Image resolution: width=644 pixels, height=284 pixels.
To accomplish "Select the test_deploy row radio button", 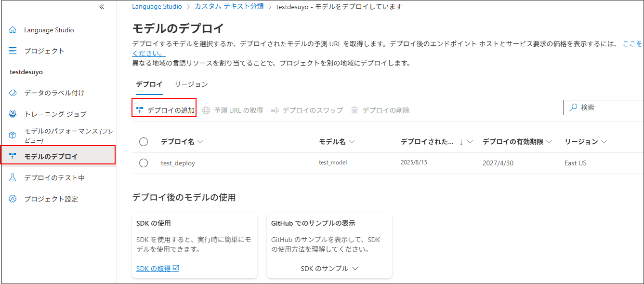I will [x=144, y=163].
